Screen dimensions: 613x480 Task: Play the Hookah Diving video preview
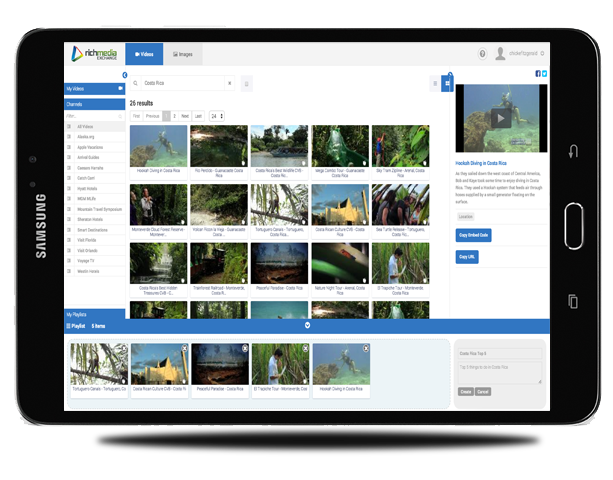501,118
